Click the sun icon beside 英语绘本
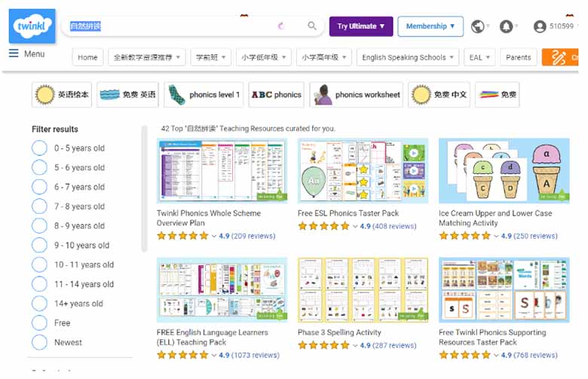The height and width of the screenshot is (379, 588). 45,94
